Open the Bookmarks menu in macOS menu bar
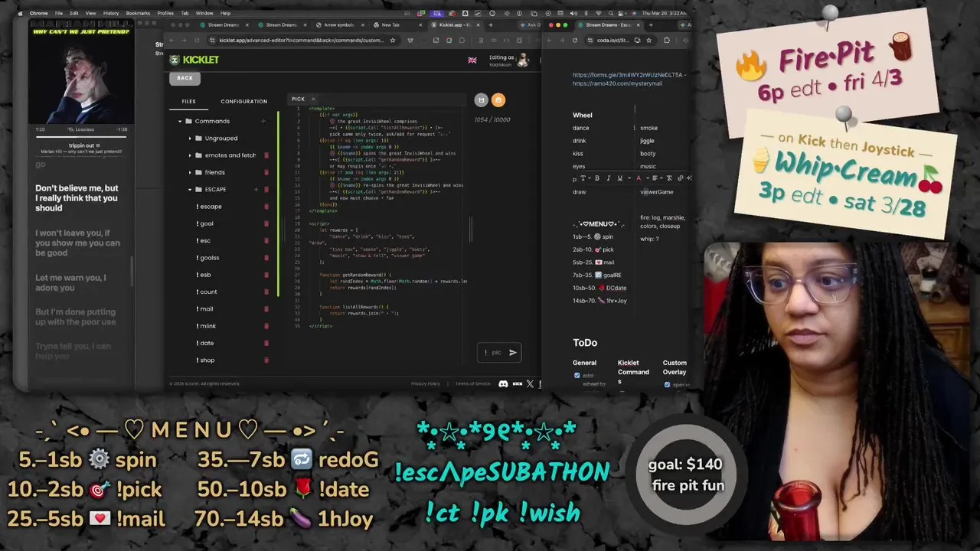The width and height of the screenshot is (980, 551). tap(138, 13)
